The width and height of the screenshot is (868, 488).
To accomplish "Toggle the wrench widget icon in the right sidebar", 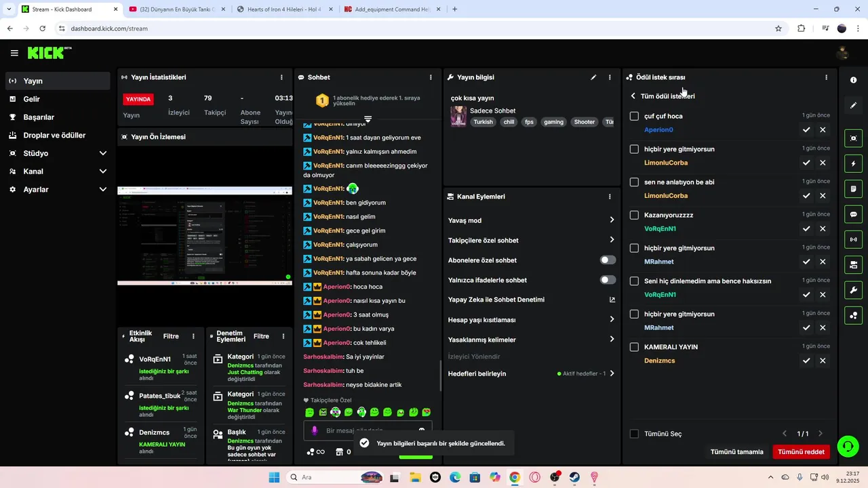I will [x=853, y=290].
